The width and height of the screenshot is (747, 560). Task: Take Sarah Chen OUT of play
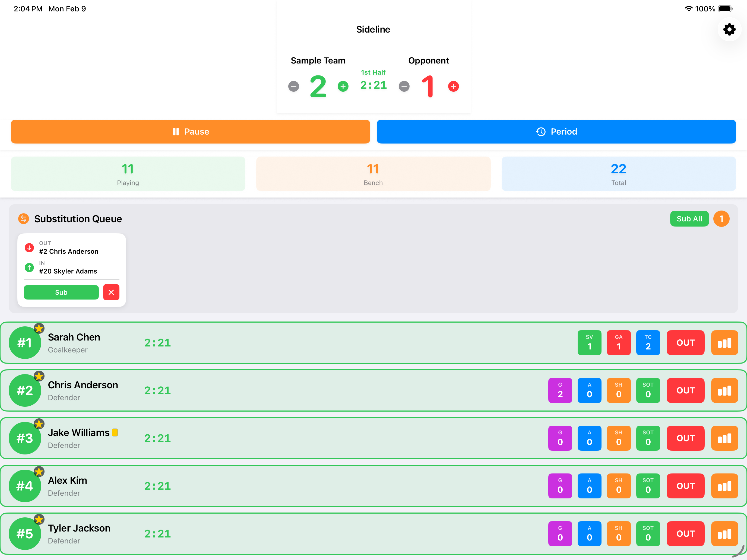pyautogui.click(x=685, y=343)
